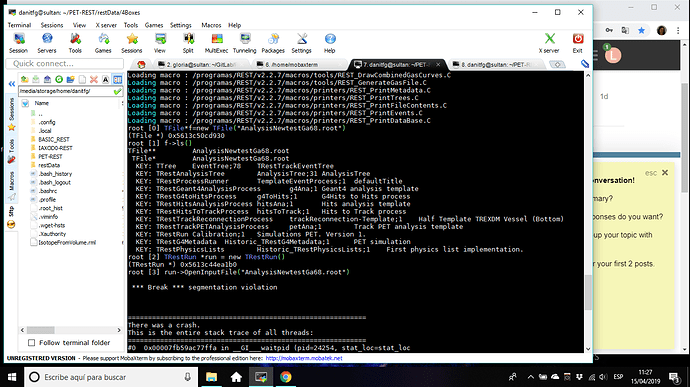
Task: Launch the Tunneling tool
Action: (245, 44)
